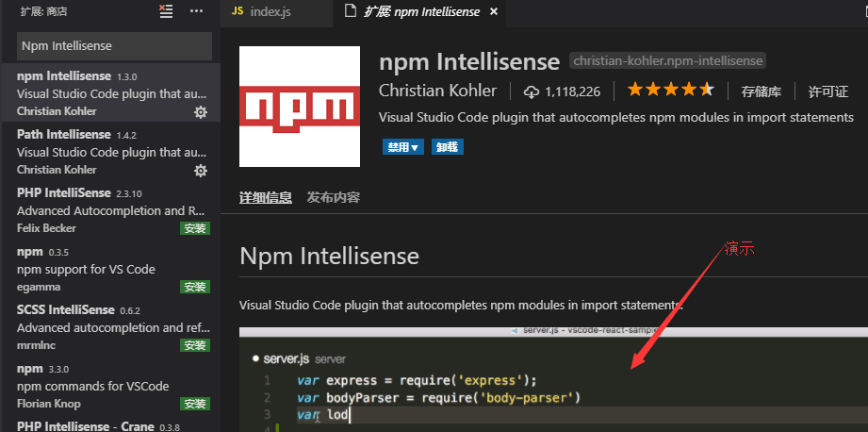Open the 禁用 dropdown button
Image resolution: width=868 pixels, height=432 pixels.
point(403,147)
